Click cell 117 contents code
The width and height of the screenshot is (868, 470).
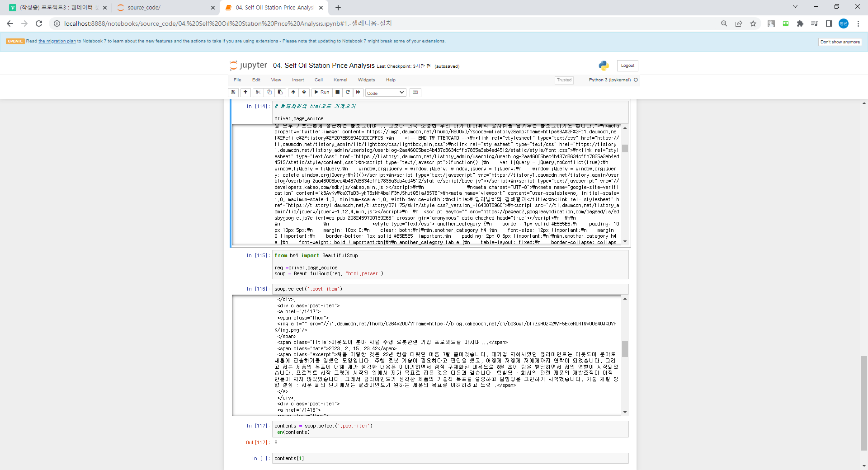pyautogui.click(x=450, y=429)
